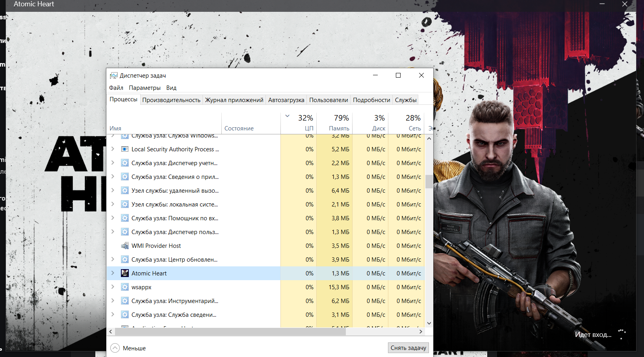Screen dimensions: 644x357
Task: Click gear icon of 'Служба узла: Помощник по вх...'
Action: click(x=125, y=218)
